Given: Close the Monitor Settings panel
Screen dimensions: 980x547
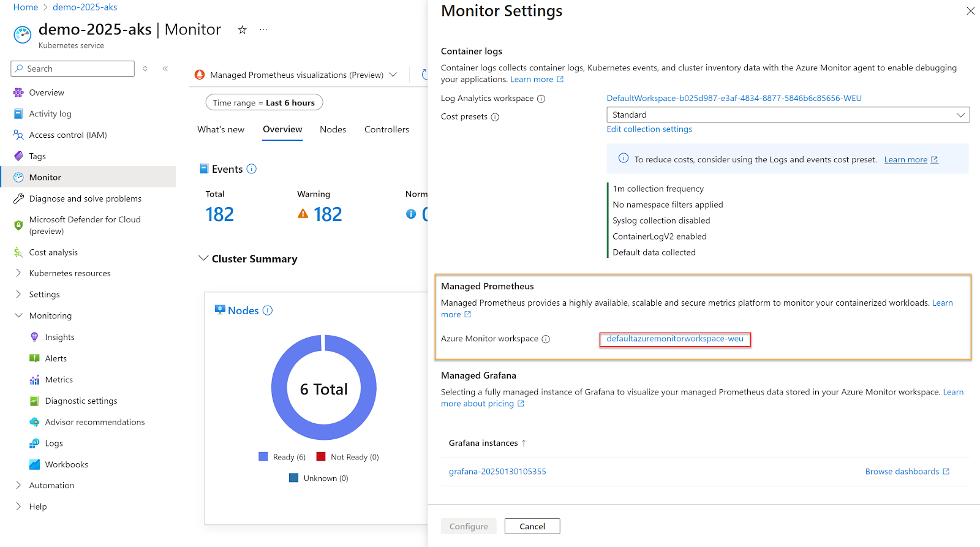Looking at the screenshot, I should click(970, 11).
